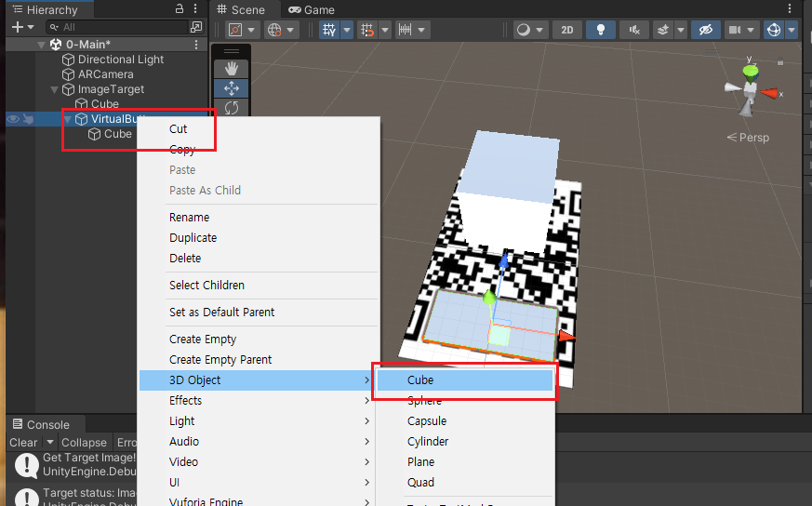This screenshot has height=506, width=812.
Task: Toggle VirtualButton scene visibility eye
Action: click(x=12, y=119)
